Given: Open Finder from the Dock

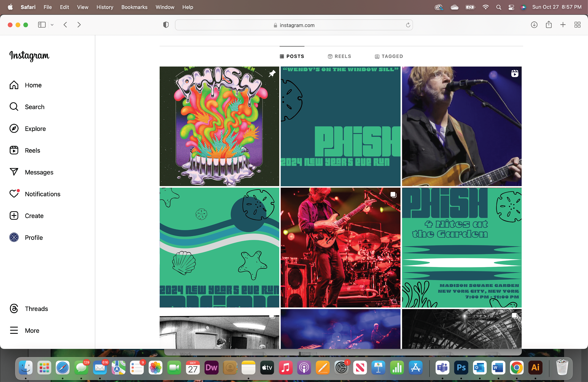Looking at the screenshot, I should pos(26,368).
